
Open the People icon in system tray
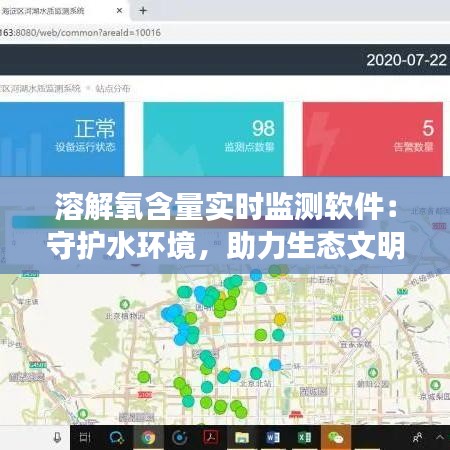(x=417, y=437)
